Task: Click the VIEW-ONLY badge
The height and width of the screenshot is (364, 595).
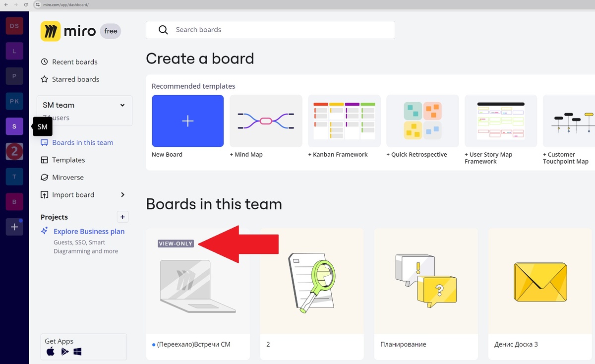Action: [176, 243]
